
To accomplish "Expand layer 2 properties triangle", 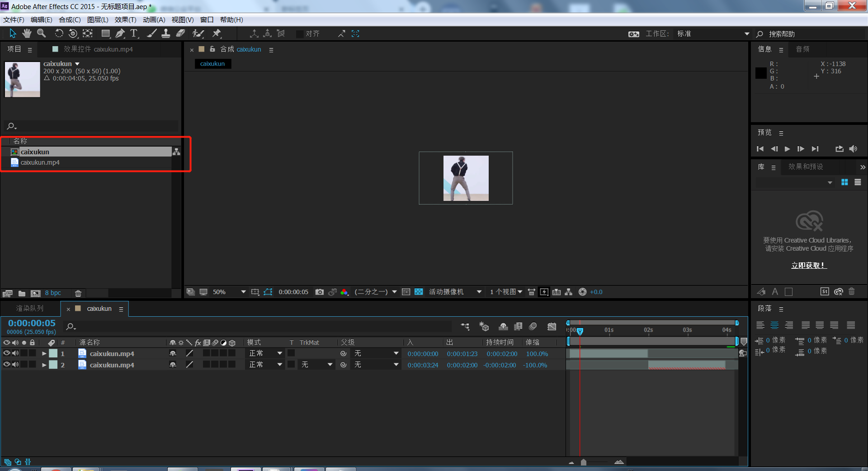I will (x=44, y=365).
